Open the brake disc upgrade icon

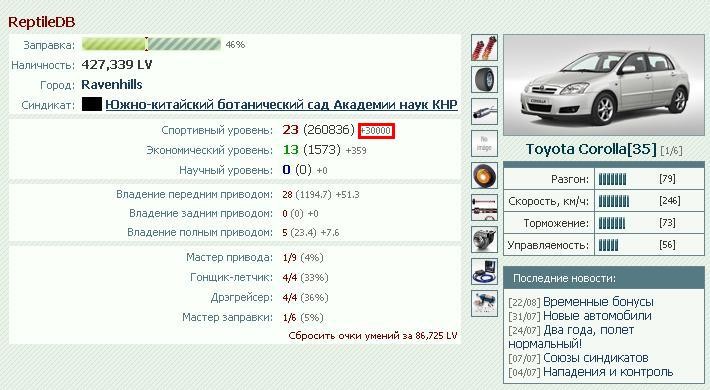(484, 176)
